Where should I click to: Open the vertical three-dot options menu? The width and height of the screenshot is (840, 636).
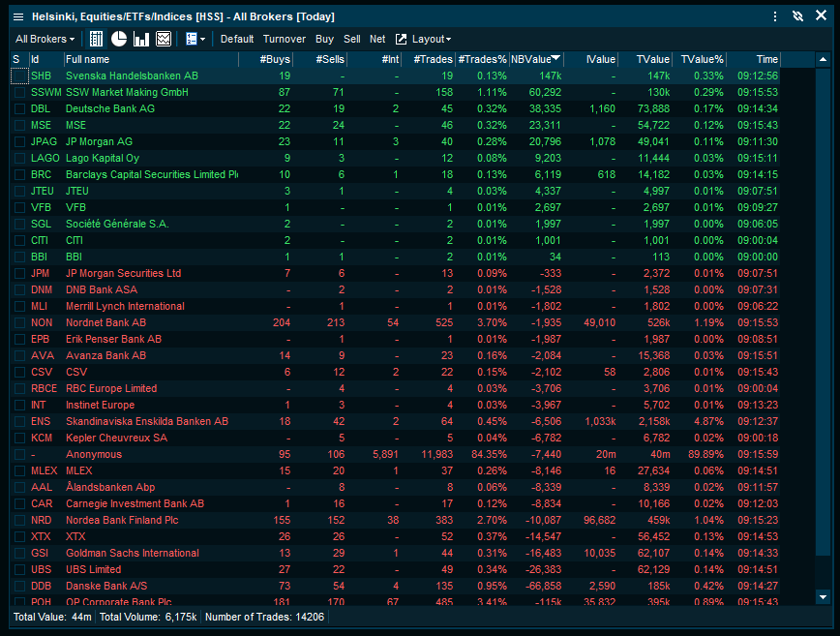[775, 16]
